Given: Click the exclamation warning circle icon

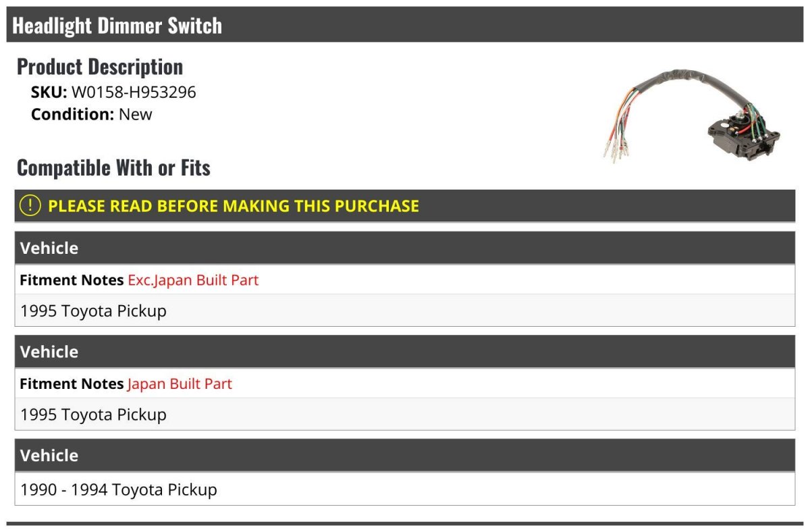Looking at the screenshot, I should coord(30,205).
